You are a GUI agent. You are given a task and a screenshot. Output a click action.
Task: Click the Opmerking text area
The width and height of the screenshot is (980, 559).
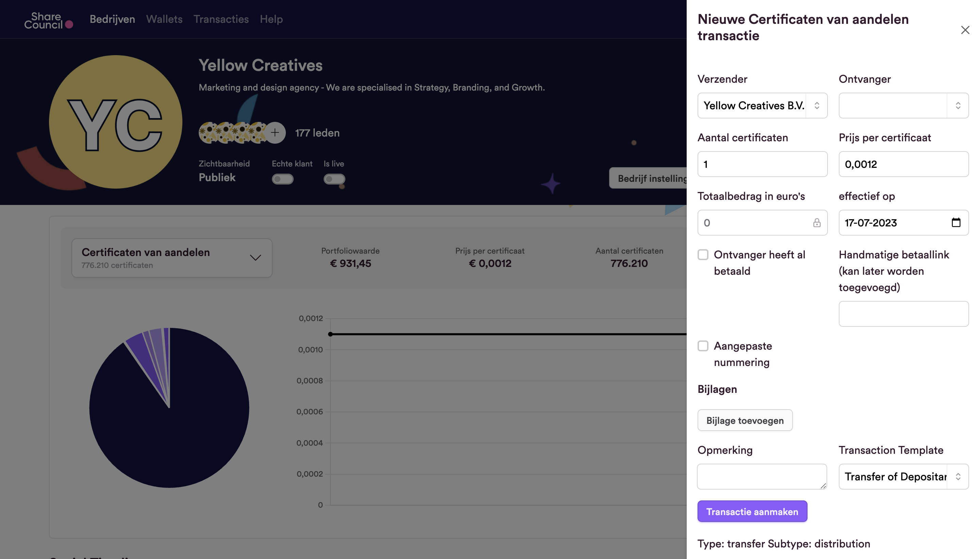click(762, 477)
